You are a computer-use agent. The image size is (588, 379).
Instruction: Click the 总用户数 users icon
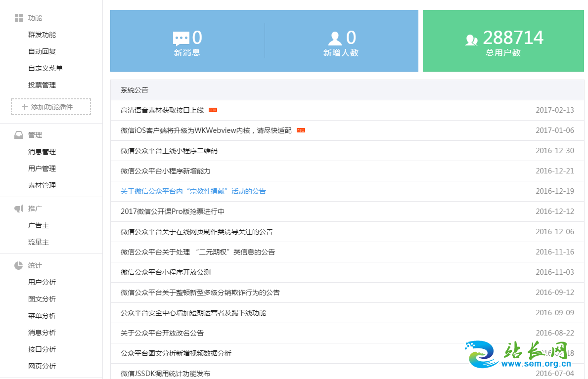coord(472,40)
